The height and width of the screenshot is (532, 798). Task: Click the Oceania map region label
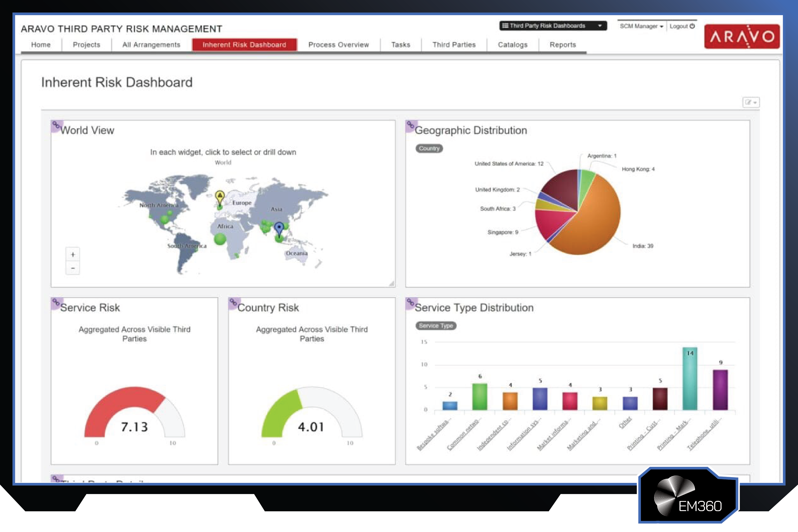pyautogui.click(x=297, y=253)
